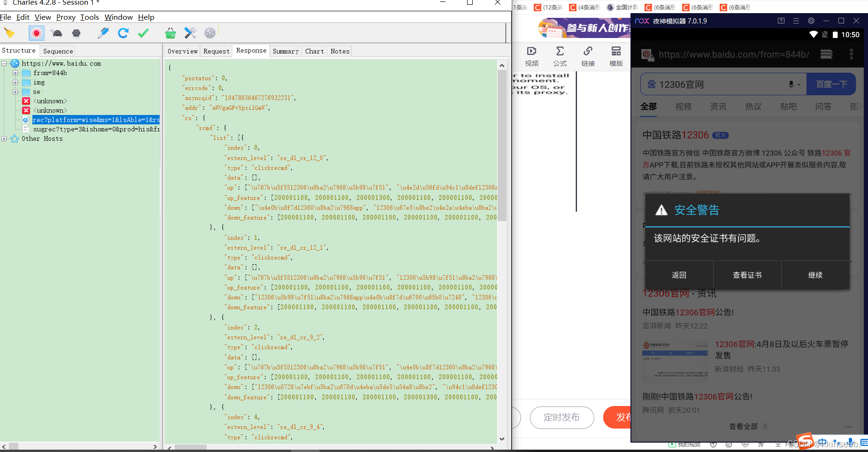868x452 pixels.
Task: Open the 中国铁路12306 search result title
Action: 676,135
